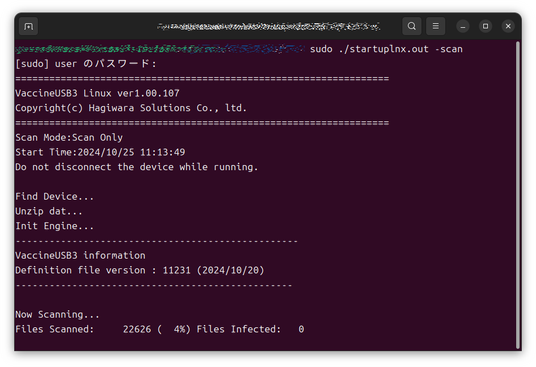Click the Hagiwara Solutions copyright line
Screen dimensions: 536x367
131,108
